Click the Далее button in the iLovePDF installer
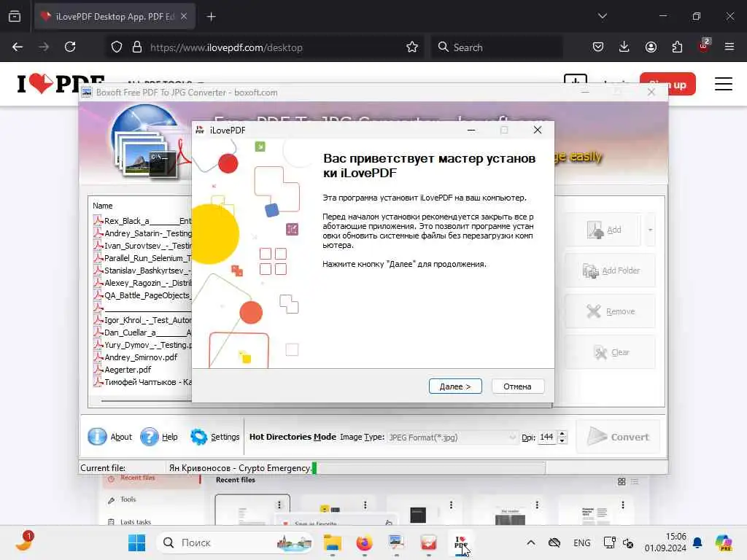747x560 pixels. 455,386
